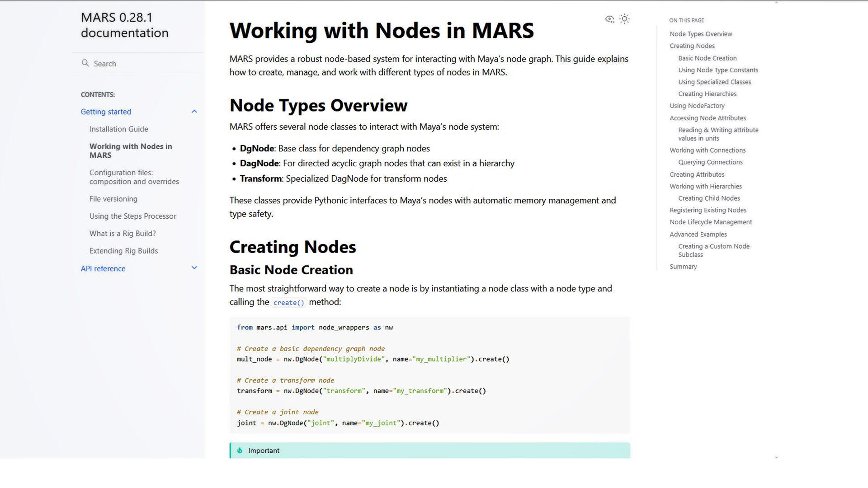Click the 'Working with Nodes in MARS' main title
Screen dimensions: 868x488
[382, 31]
